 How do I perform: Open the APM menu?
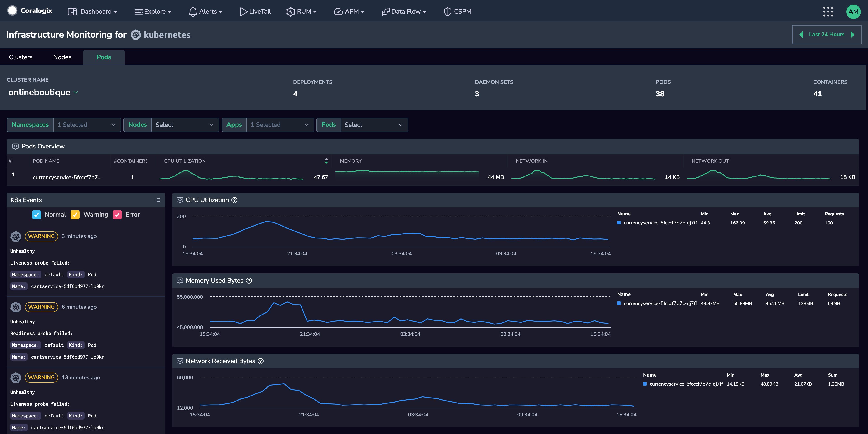coord(349,12)
